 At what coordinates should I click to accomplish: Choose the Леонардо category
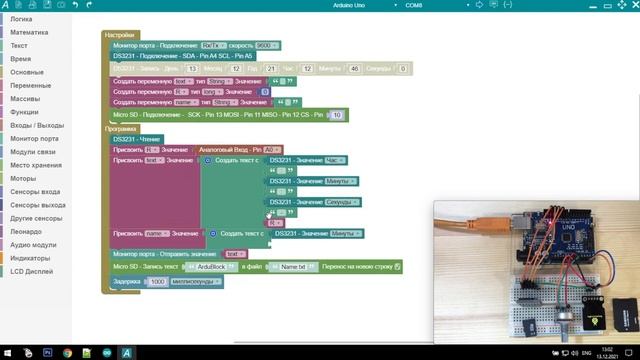26,232
